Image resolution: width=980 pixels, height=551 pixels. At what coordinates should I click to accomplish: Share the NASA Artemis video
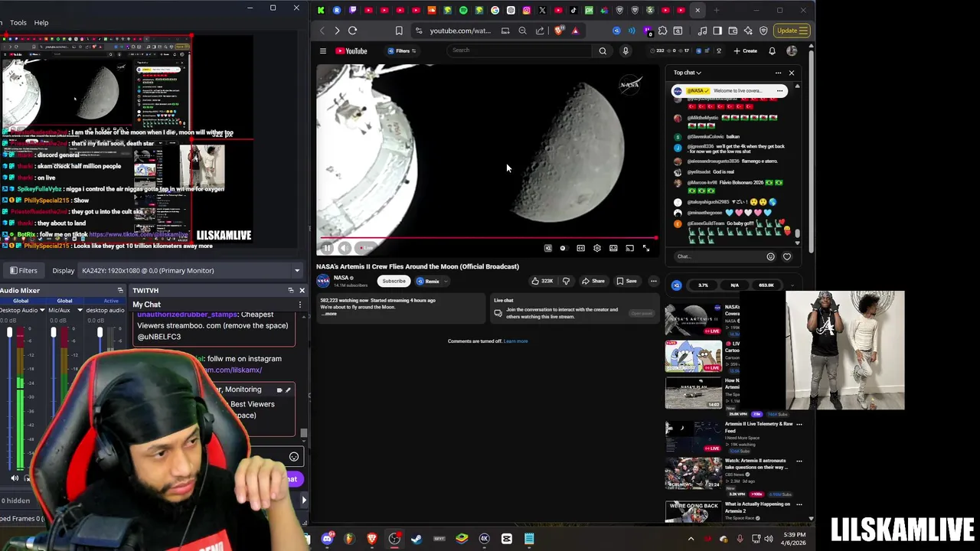point(593,281)
